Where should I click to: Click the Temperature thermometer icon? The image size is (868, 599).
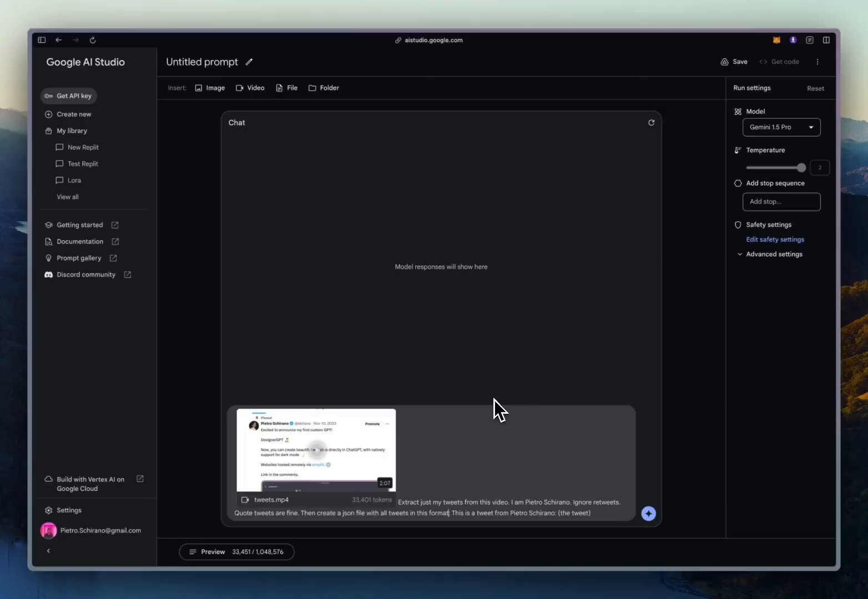point(738,150)
